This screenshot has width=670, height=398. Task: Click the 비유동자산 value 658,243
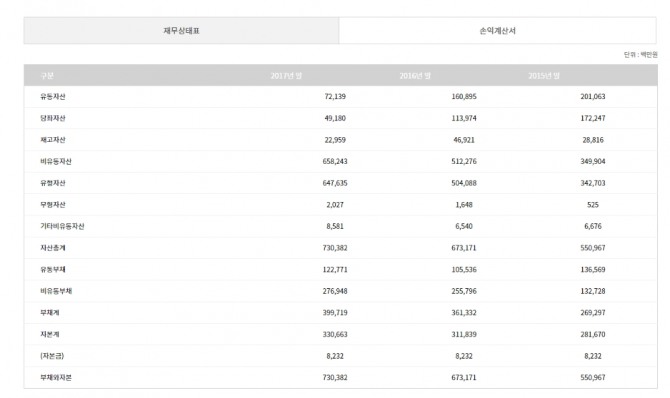pos(335,161)
